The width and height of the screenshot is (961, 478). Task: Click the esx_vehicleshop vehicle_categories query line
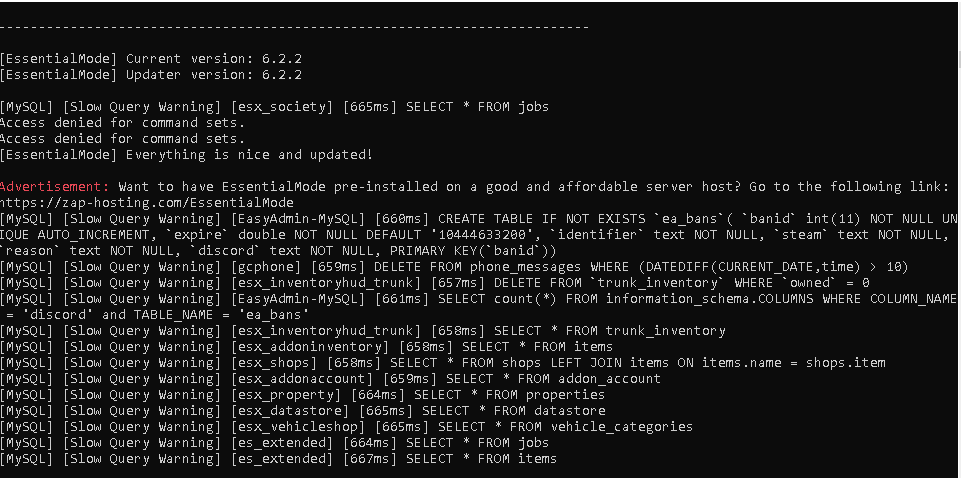[x=347, y=427]
